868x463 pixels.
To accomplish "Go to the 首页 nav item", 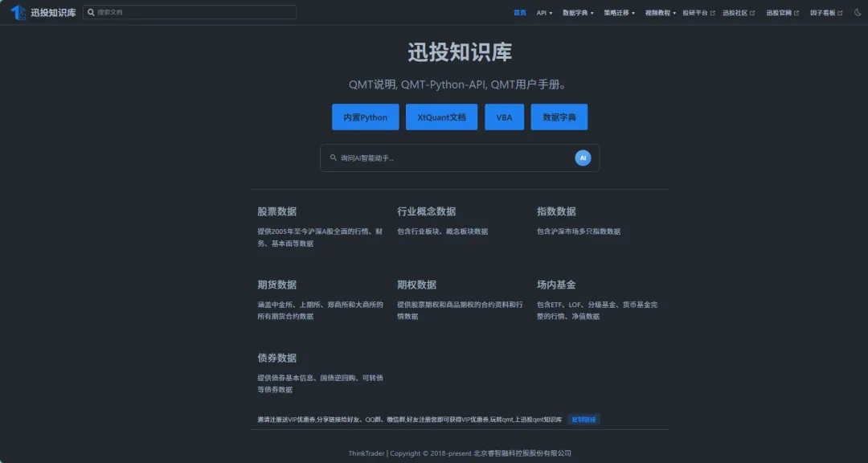I will tap(520, 13).
